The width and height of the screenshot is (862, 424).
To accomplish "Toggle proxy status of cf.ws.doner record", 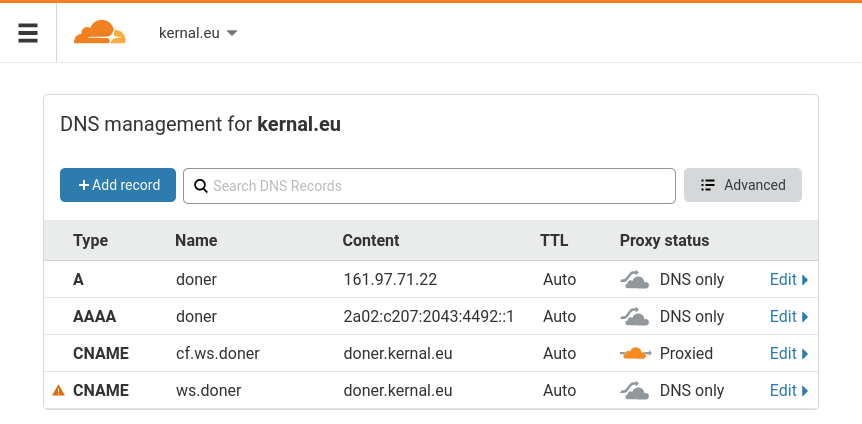I will (x=686, y=354).
